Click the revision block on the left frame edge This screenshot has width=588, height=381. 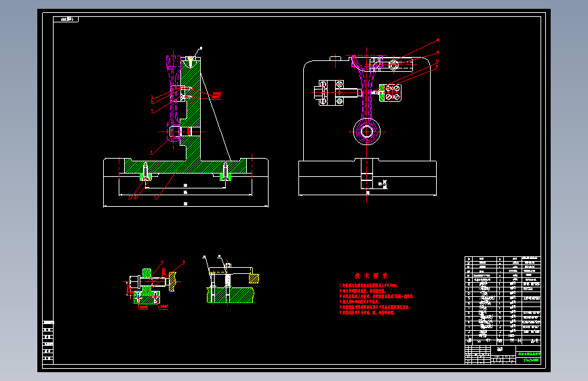tap(48, 342)
